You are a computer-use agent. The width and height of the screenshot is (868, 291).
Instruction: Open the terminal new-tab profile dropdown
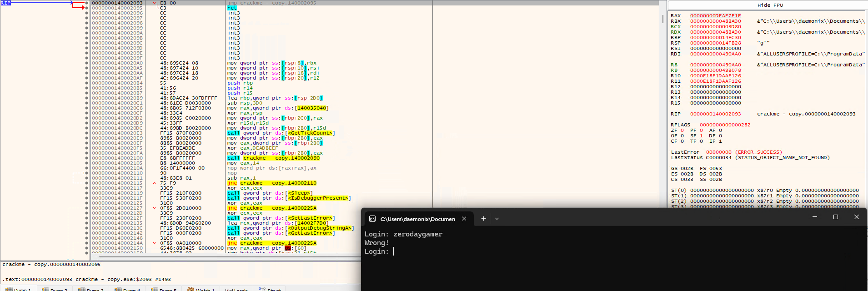[497, 219]
